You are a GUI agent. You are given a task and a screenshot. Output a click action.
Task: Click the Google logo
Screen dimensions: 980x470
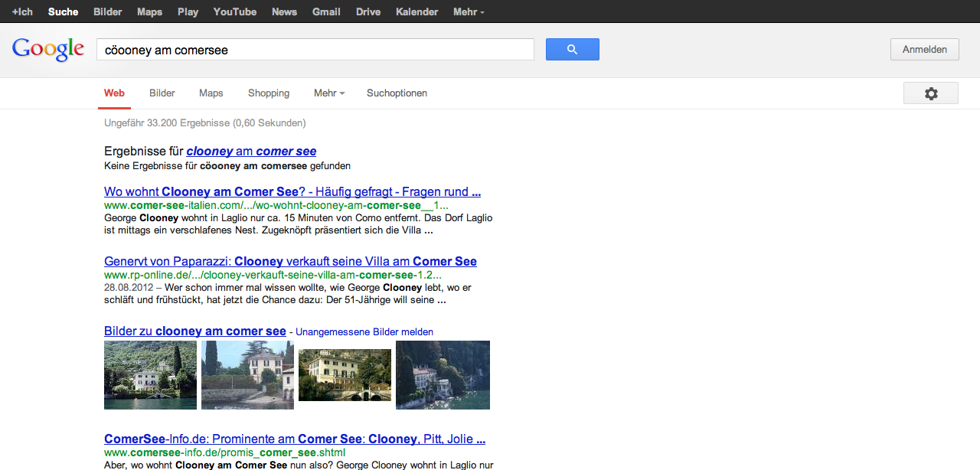tap(47, 49)
